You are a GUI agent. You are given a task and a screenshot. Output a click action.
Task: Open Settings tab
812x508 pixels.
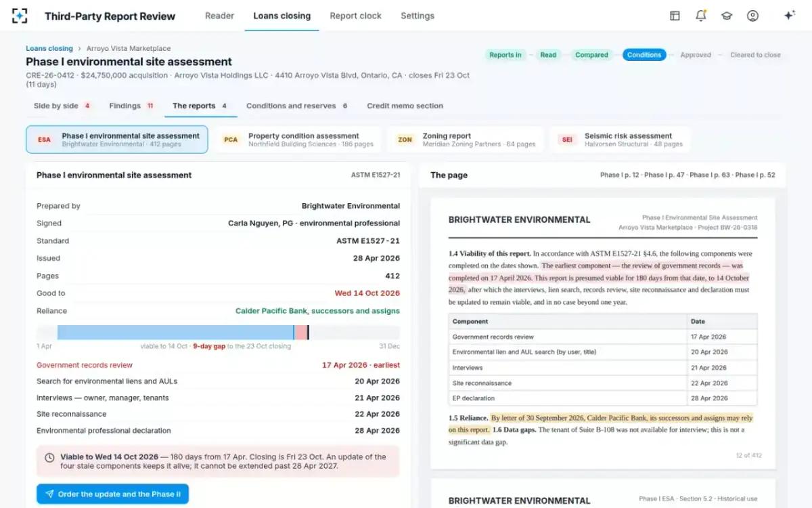point(418,16)
